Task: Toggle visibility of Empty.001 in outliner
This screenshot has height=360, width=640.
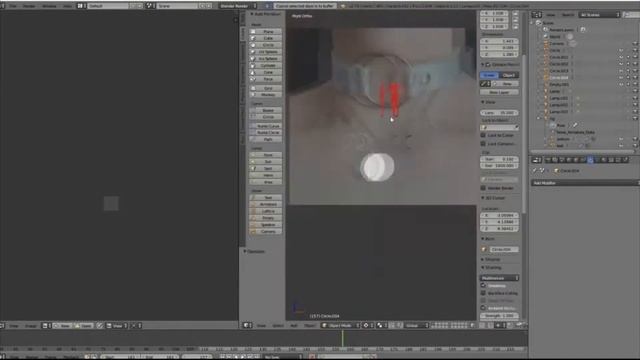Action: [621, 84]
